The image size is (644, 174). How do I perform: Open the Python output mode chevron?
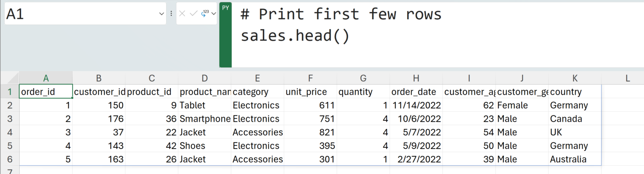click(214, 14)
